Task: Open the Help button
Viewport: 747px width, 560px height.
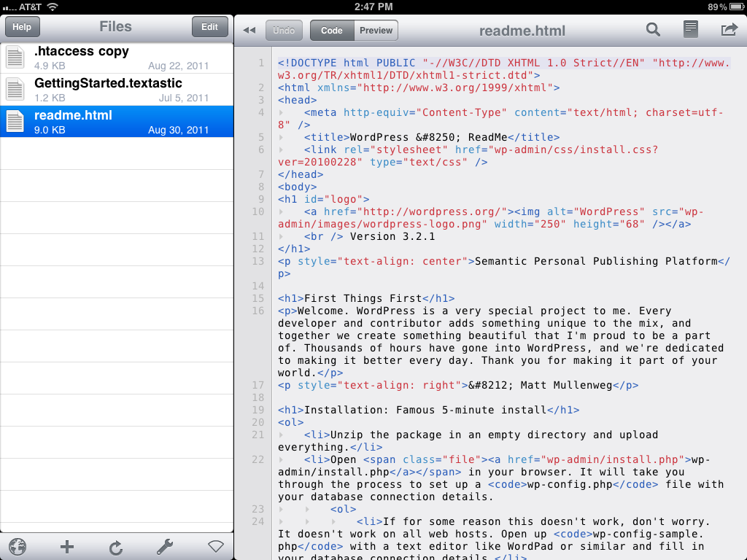Action: coord(22,27)
